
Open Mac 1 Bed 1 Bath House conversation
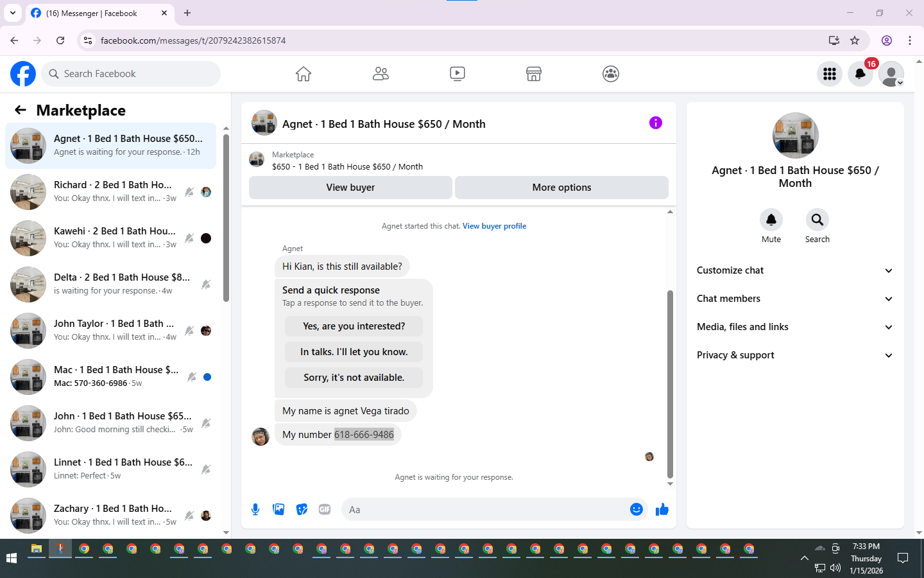[x=110, y=377]
